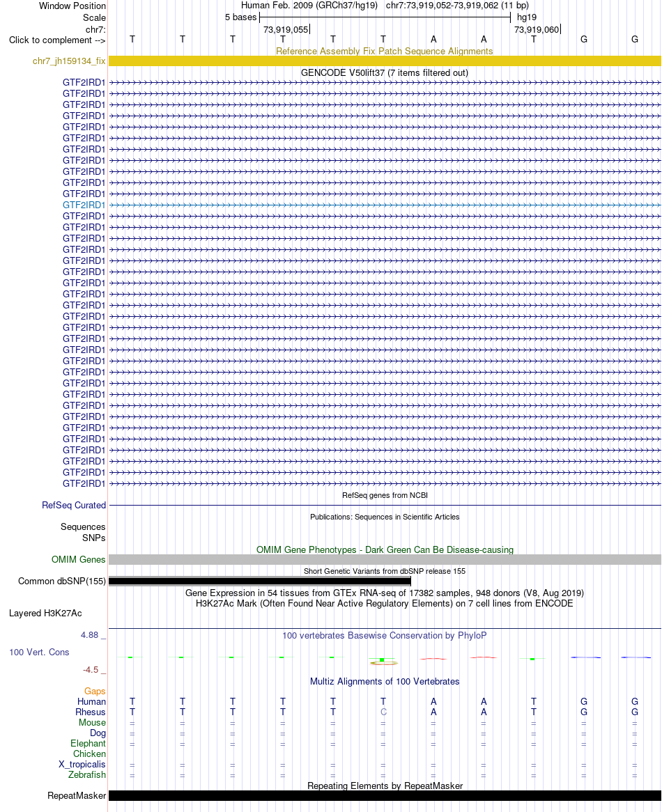Click the X_tropicalis alignment row label
The image size is (662, 812).
[x=82, y=765]
